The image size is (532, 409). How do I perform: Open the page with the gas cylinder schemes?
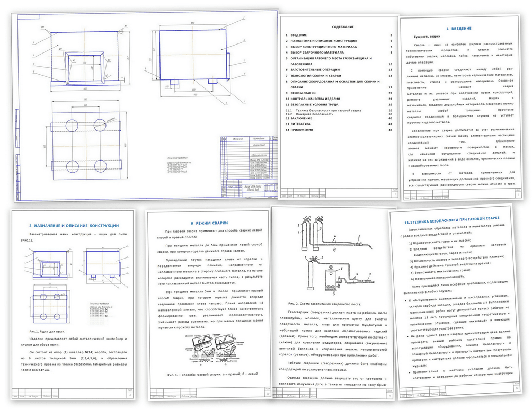pyautogui.click(x=333, y=303)
